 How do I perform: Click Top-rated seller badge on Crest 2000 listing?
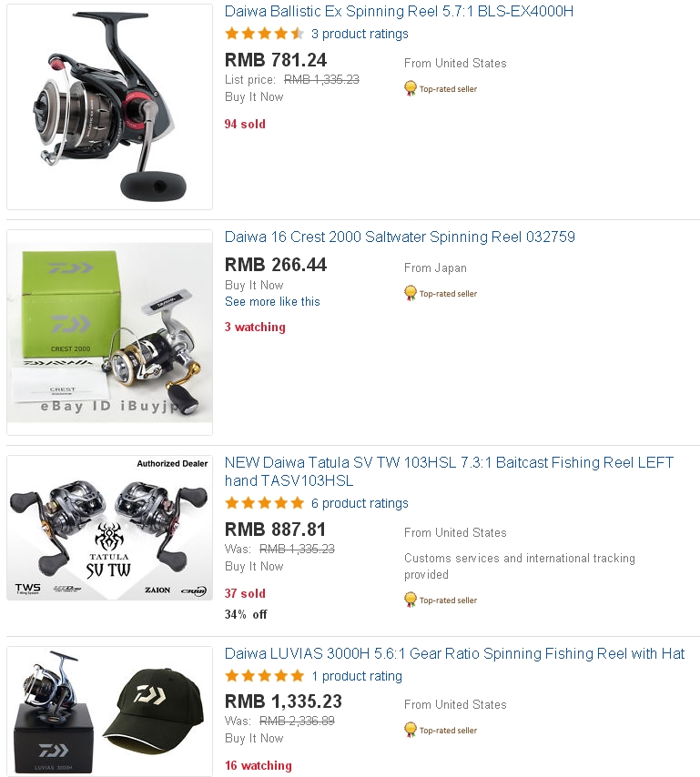click(441, 294)
